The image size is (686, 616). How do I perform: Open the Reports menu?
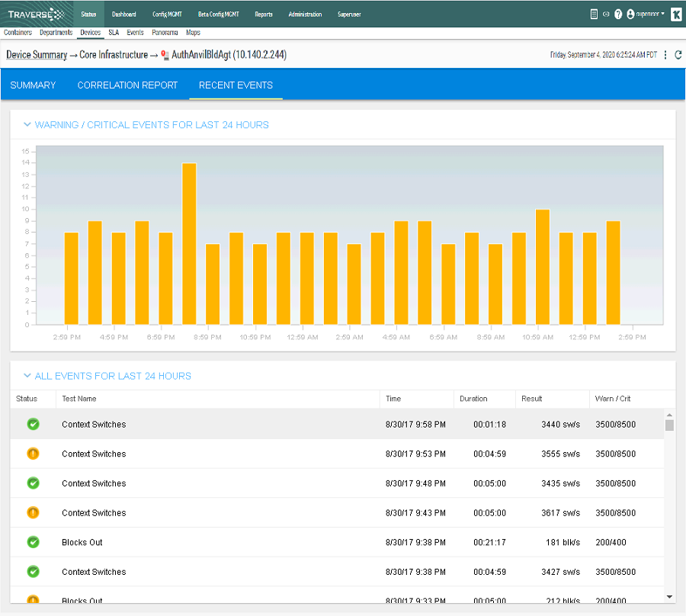pos(264,14)
